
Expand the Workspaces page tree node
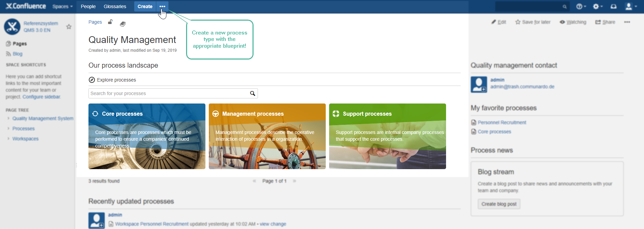click(x=8, y=139)
